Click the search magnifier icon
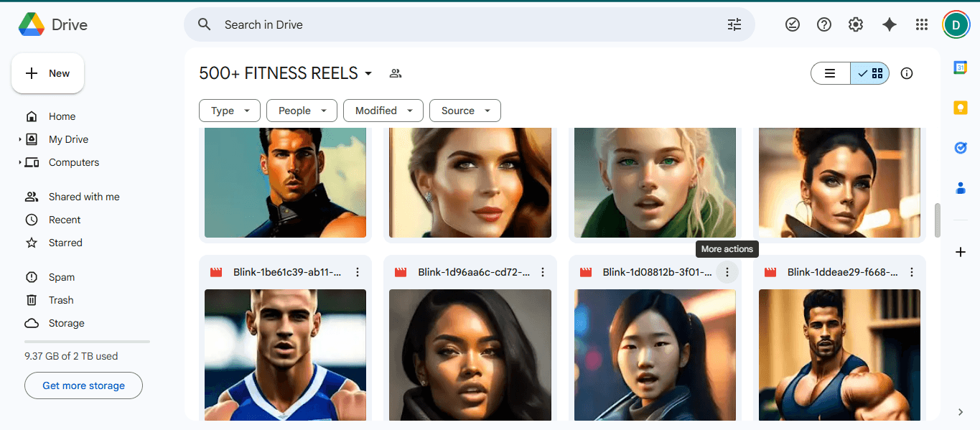The height and width of the screenshot is (430, 980). 205,24
